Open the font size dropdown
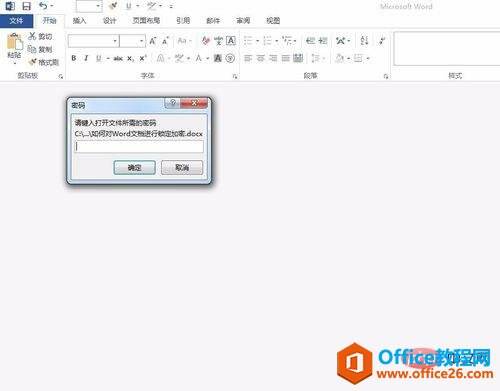500x391 pixels. pyautogui.click(x=142, y=41)
